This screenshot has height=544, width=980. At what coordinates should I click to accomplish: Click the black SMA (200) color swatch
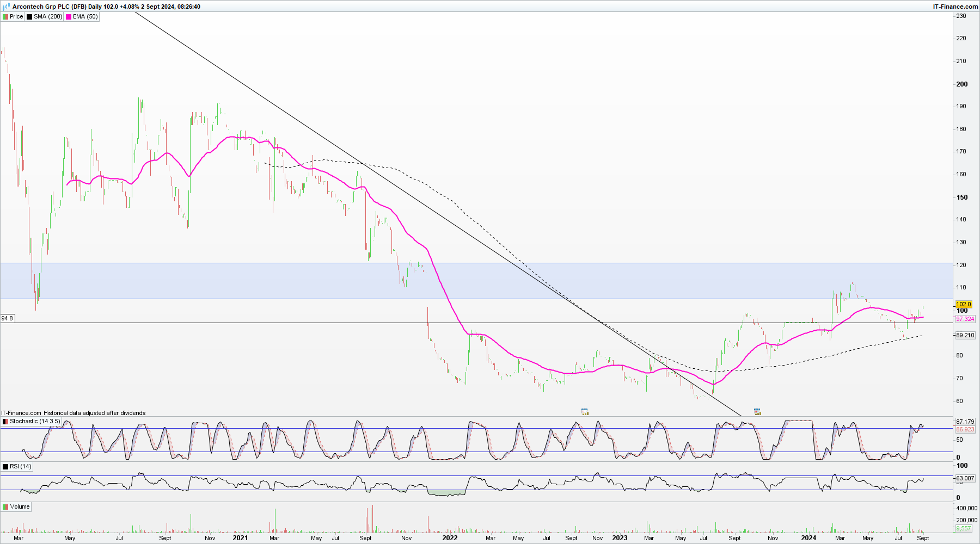(x=29, y=17)
